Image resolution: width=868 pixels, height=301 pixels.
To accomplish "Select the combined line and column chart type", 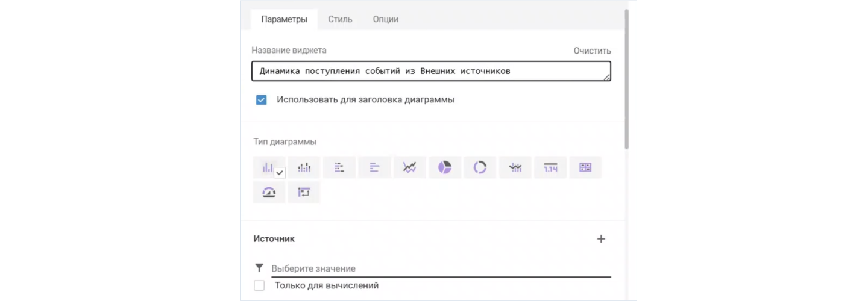I will pyautogui.click(x=515, y=167).
